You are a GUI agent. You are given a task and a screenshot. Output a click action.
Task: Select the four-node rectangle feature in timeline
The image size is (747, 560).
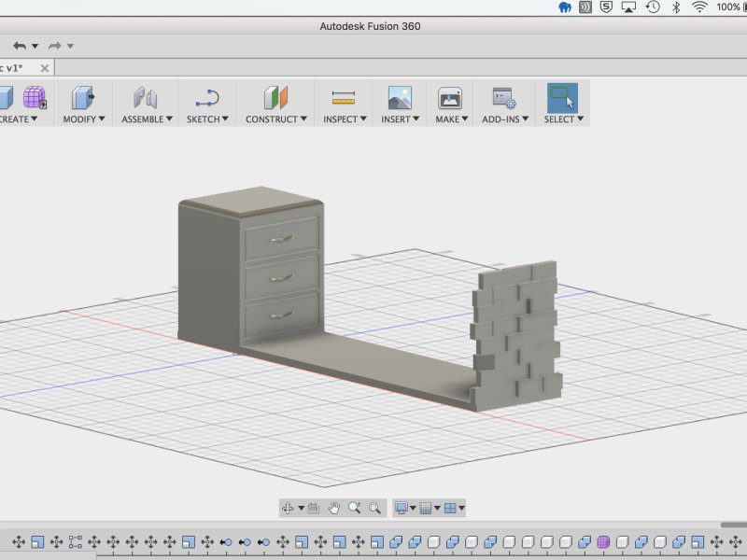click(76, 542)
